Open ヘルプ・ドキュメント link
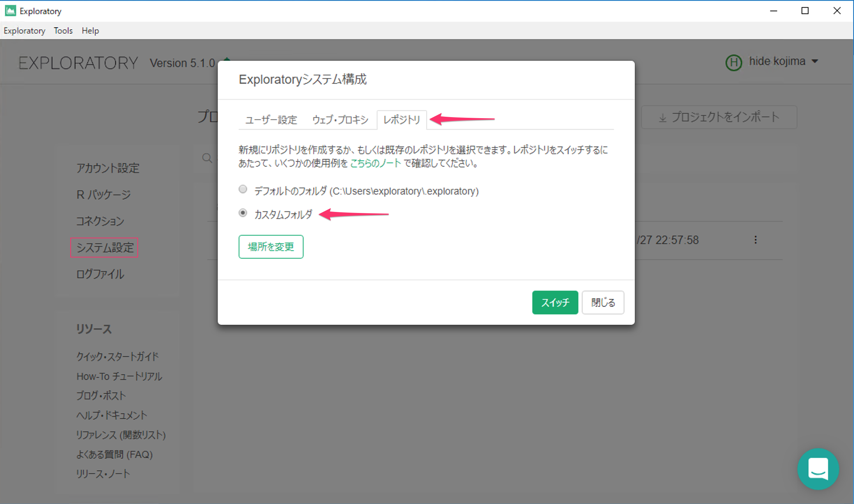Image resolution: width=854 pixels, height=504 pixels. point(112,415)
